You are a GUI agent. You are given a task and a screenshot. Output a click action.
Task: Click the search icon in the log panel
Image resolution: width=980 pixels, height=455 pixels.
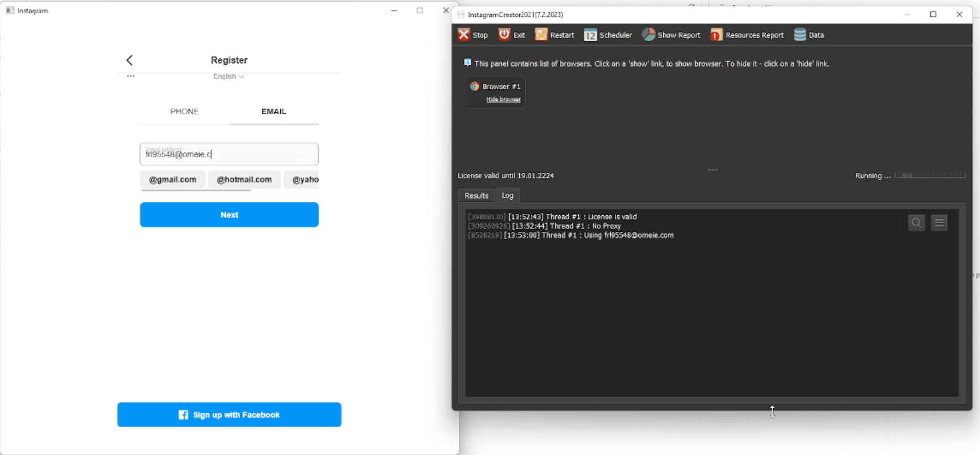pos(917,223)
